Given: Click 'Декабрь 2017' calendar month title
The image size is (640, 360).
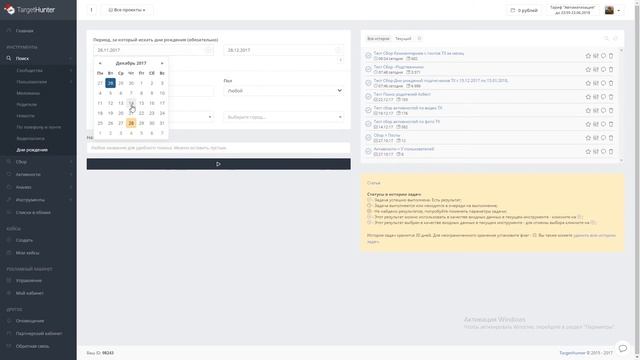Looking at the screenshot, I should (x=131, y=63).
